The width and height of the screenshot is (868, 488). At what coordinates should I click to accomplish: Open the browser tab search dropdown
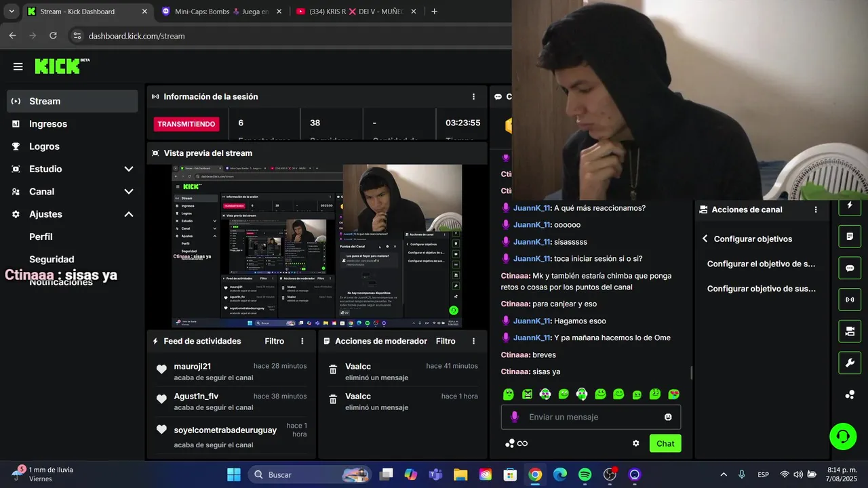pos(12,11)
